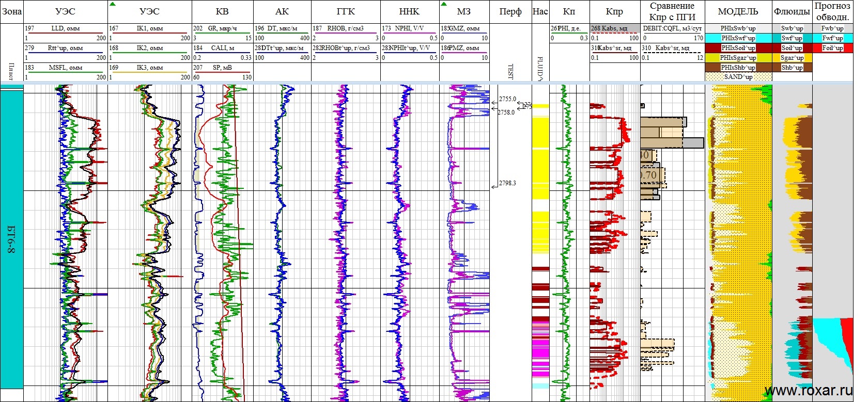This screenshot has height=402, width=868.
Task: Select the МОДЕЛЬ track header
Action: coord(738,11)
